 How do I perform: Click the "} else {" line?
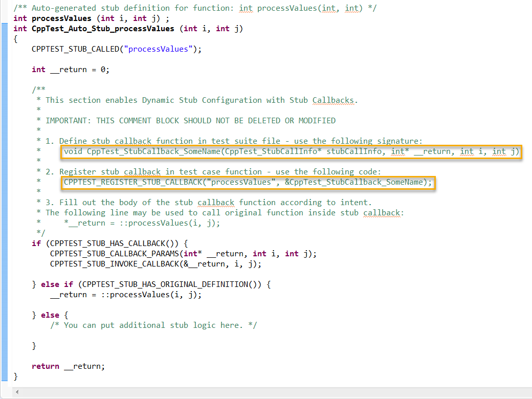tap(50, 315)
